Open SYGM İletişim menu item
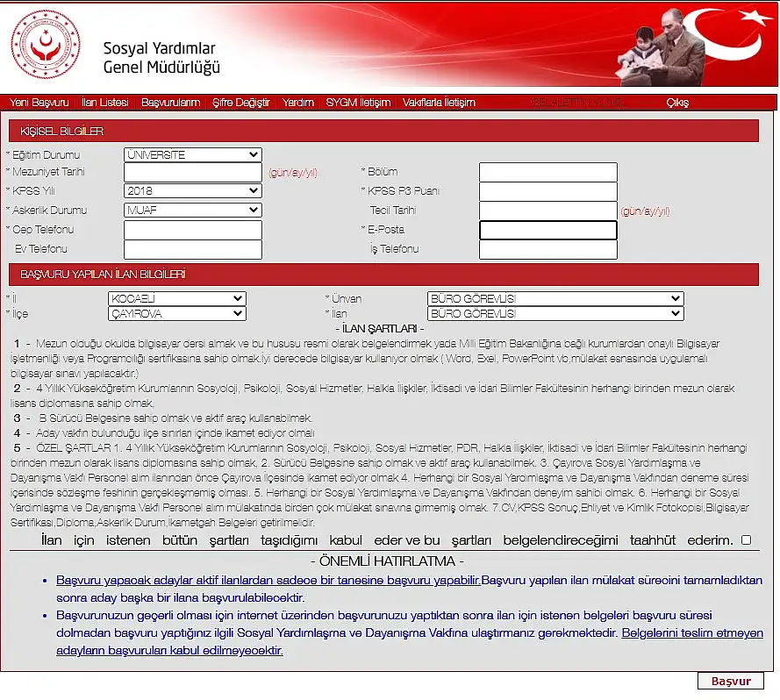This screenshot has width=780, height=700. (x=358, y=103)
